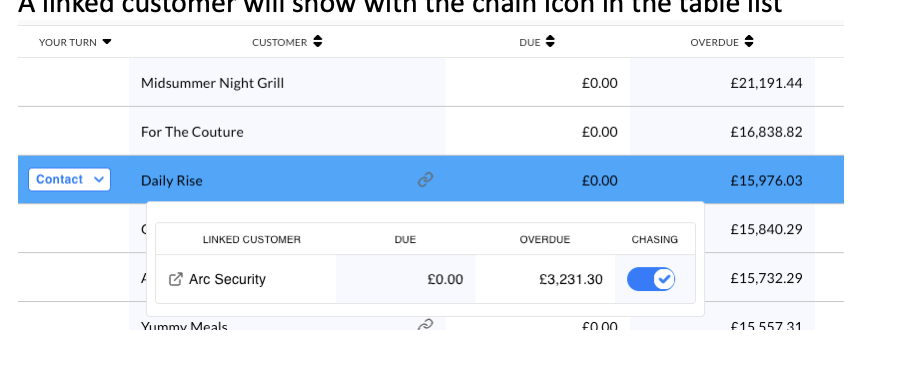Image resolution: width=902 pixels, height=378 pixels.
Task: Open the For The Couture customer
Action: tap(192, 132)
